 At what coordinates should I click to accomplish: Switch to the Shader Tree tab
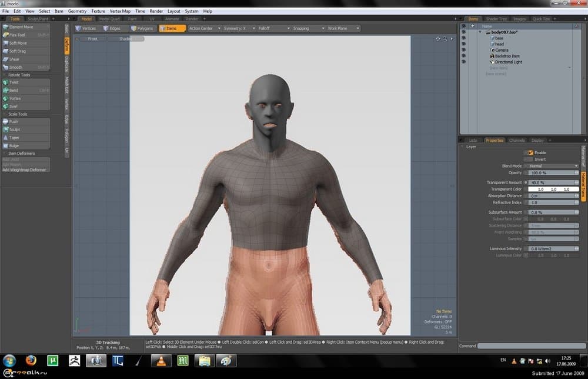[x=497, y=18]
